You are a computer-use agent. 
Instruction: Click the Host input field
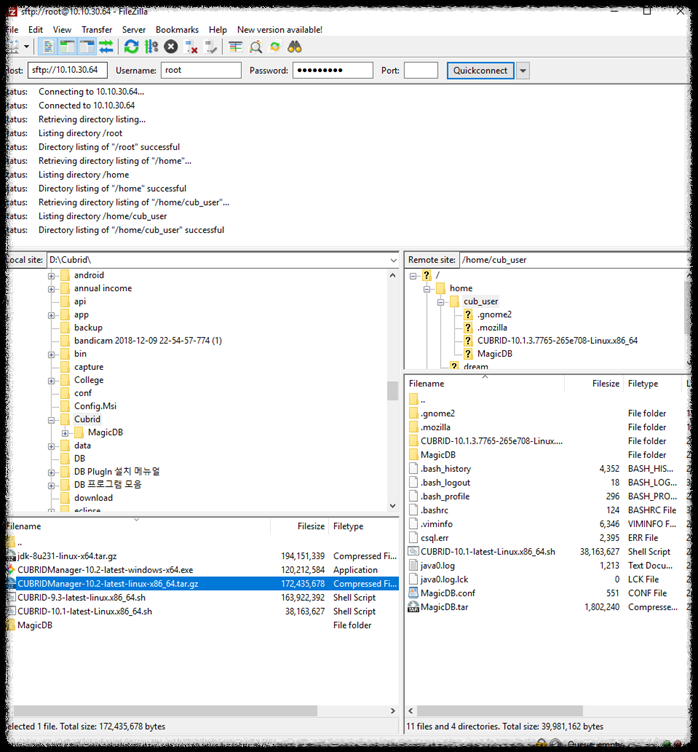(68, 70)
